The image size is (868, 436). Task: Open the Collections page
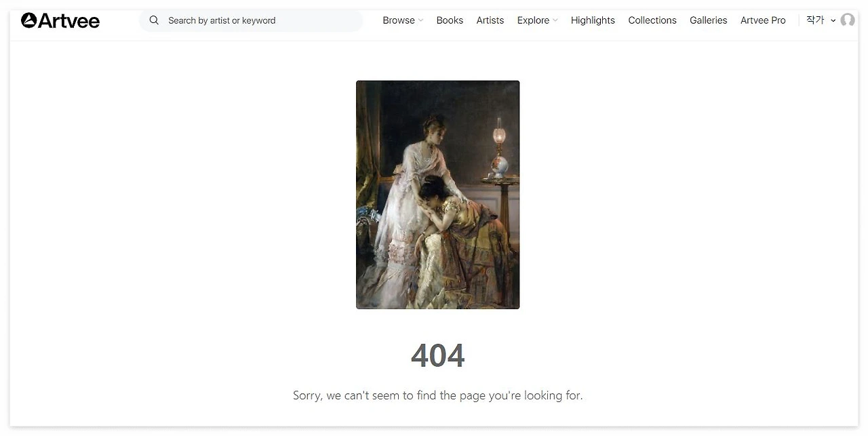[x=652, y=20]
